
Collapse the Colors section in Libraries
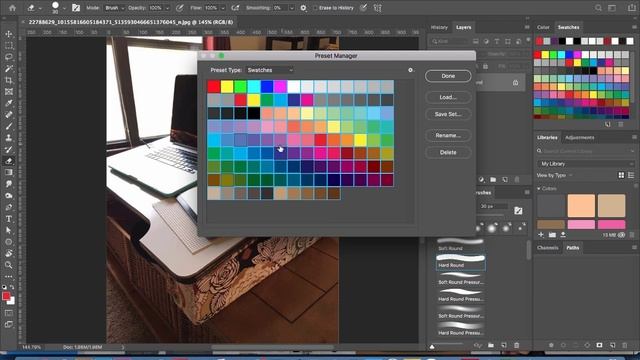pos(539,189)
